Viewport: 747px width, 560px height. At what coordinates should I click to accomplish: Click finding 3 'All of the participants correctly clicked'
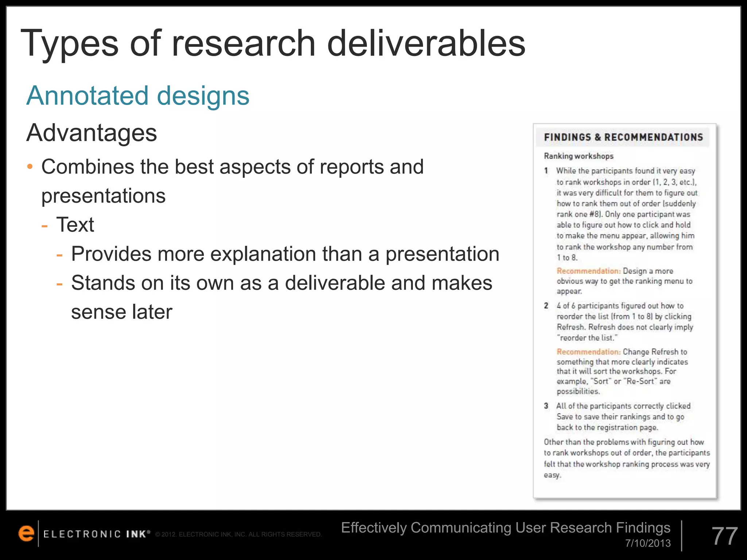pos(617,417)
